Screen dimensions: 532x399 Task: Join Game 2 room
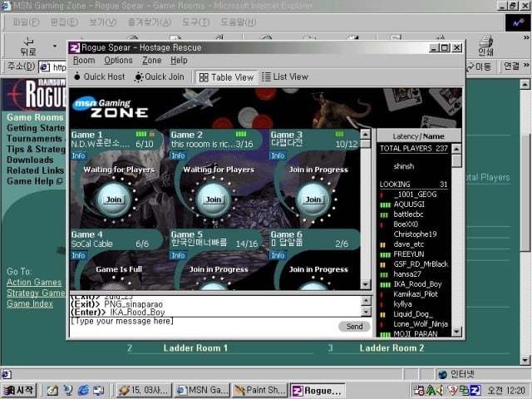pyautogui.click(x=214, y=199)
